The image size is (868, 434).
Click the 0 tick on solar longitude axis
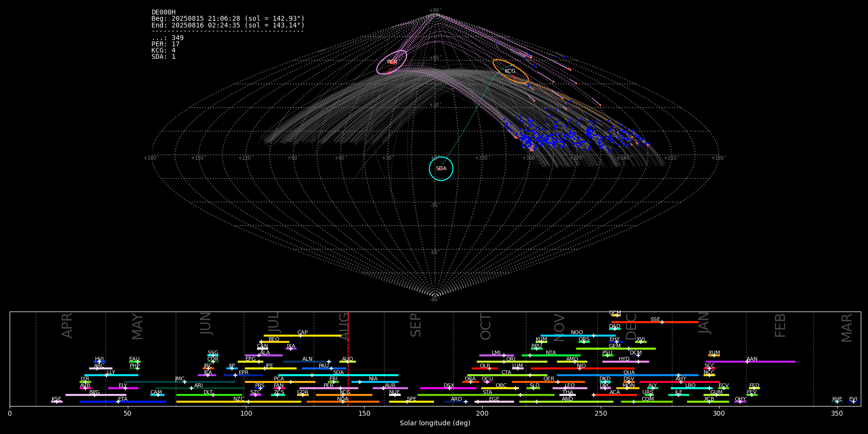click(x=10, y=413)
